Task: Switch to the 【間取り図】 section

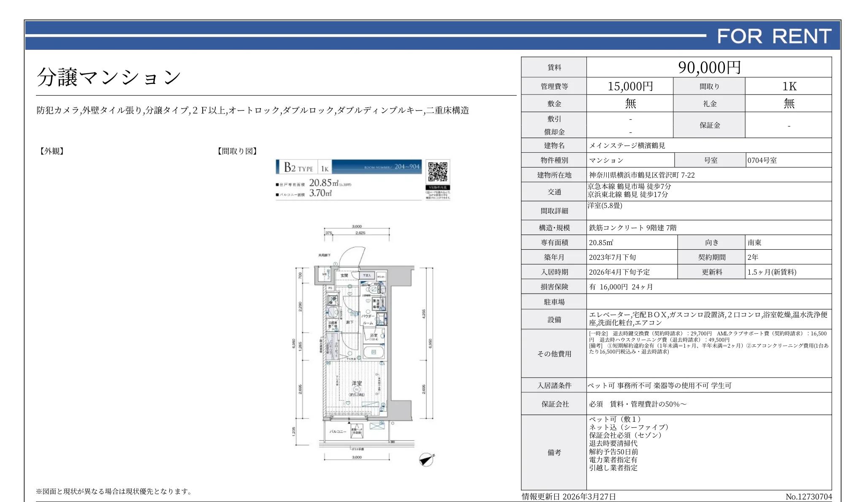Action: tap(237, 151)
